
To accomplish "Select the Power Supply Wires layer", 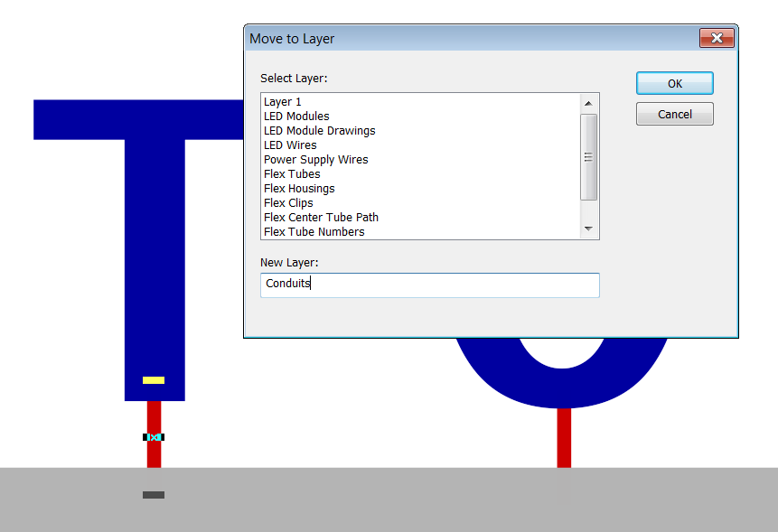I will (315, 160).
